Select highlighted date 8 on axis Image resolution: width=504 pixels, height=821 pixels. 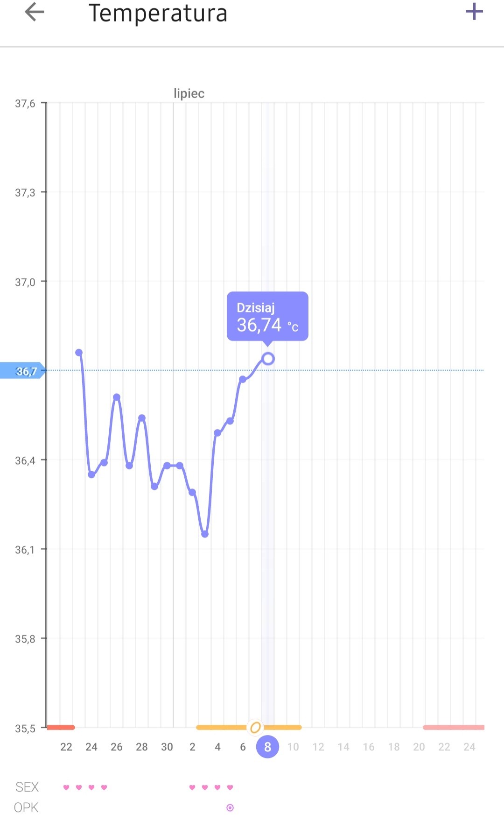267,747
